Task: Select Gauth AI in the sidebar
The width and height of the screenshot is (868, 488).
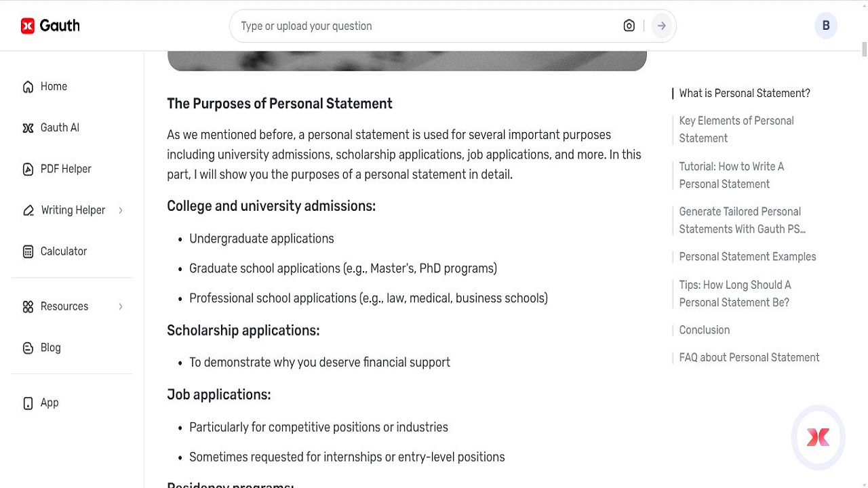Action: point(60,127)
